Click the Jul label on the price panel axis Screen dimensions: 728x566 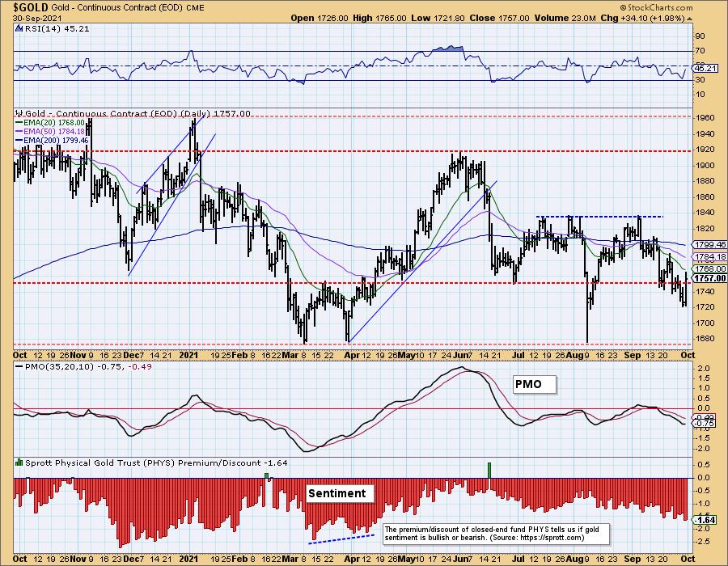tap(518, 355)
